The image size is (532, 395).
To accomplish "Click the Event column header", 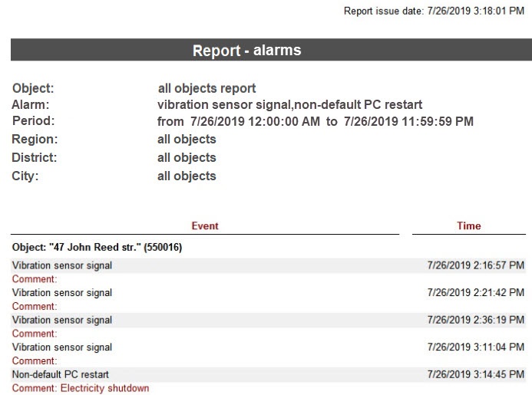I will click(x=205, y=225).
